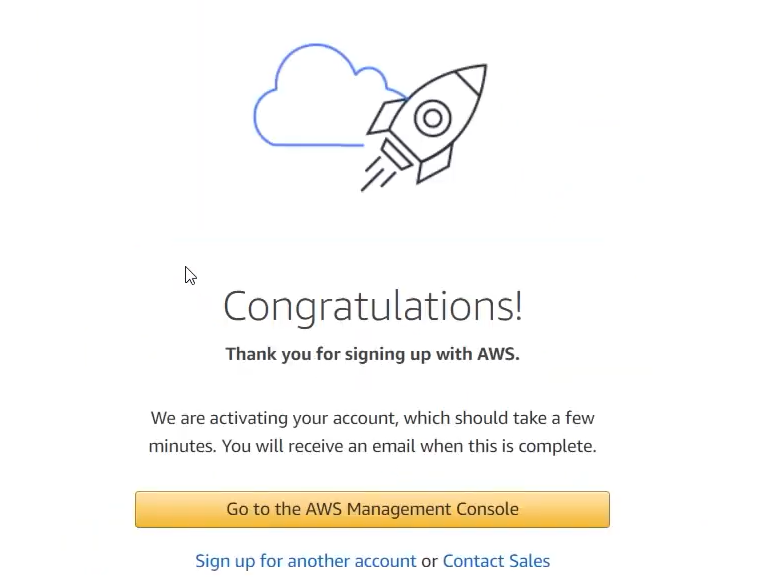Click the blue cloud outline graphic
Screen dimensions: 759x577
(x=315, y=97)
